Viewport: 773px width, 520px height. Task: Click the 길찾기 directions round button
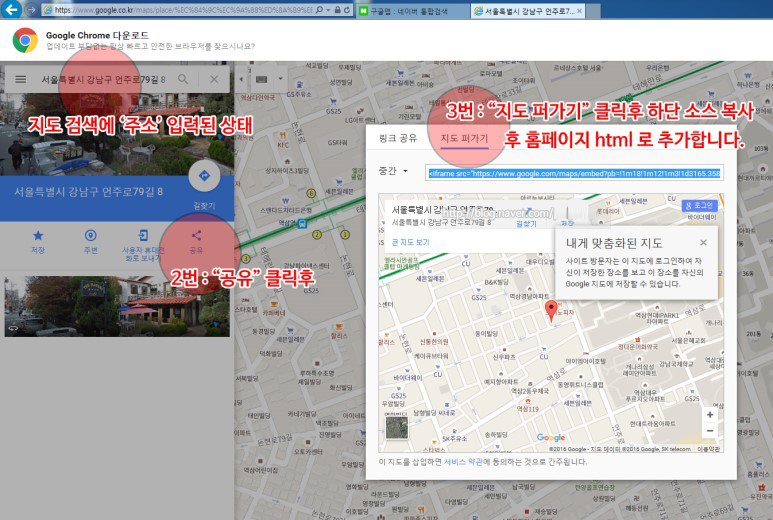[x=204, y=176]
